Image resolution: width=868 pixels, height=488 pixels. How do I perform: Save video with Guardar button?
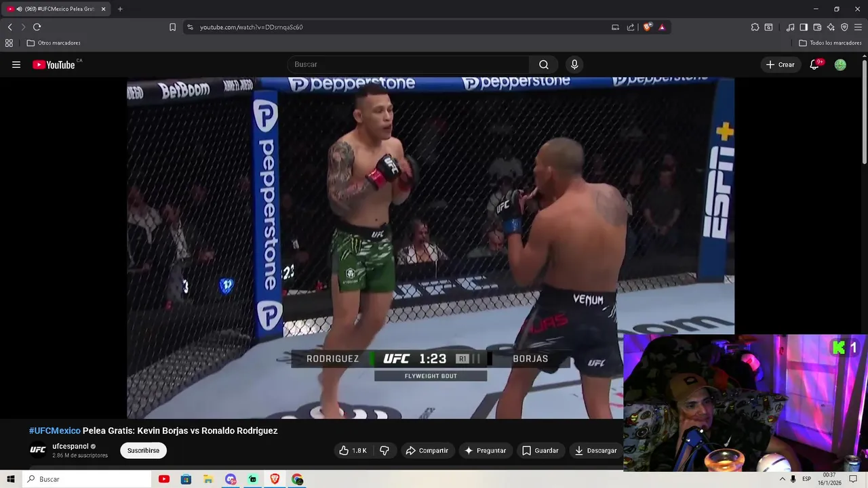pyautogui.click(x=540, y=450)
